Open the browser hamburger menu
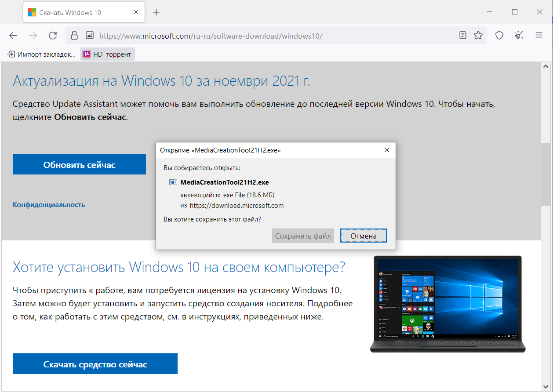 [539, 36]
